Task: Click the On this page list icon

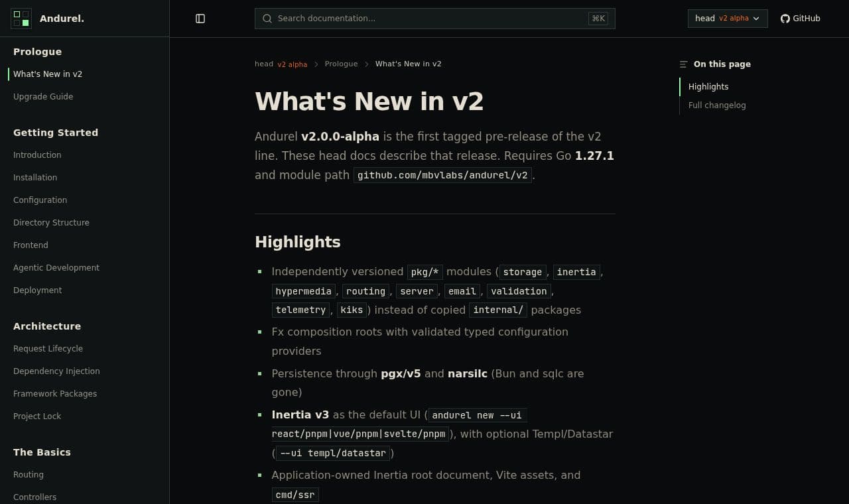Action: click(684, 64)
